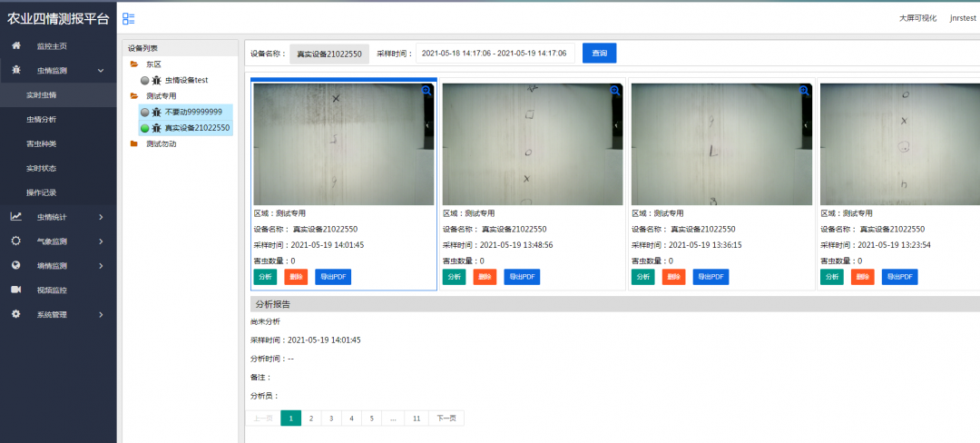Zoom the 13:48:56 sample image magnifier

pos(615,91)
